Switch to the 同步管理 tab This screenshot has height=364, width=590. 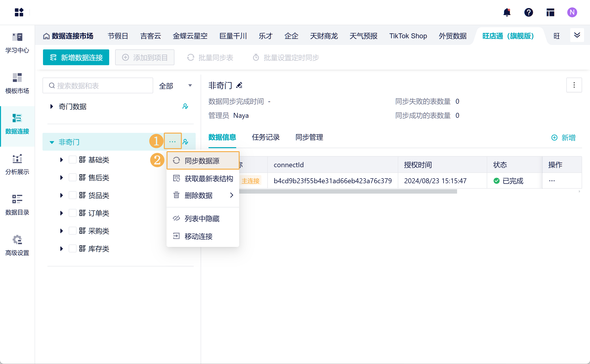pos(309,137)
